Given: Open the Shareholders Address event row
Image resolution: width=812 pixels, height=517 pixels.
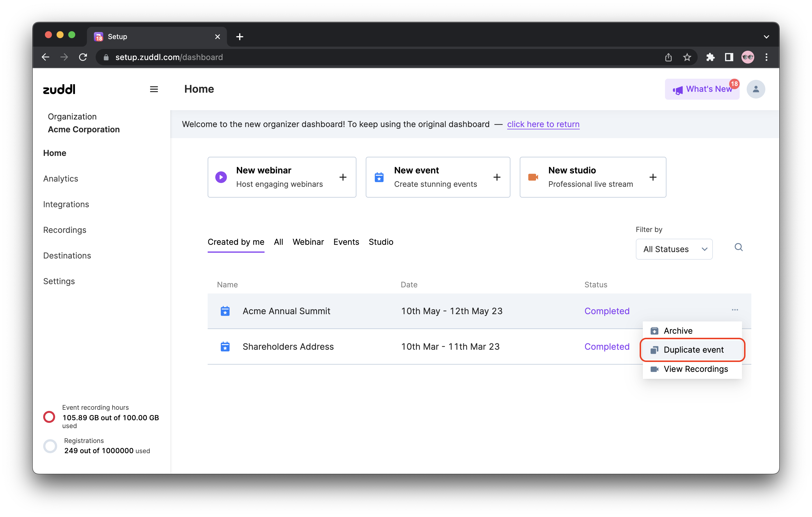Looking at the screenshot, I should [288, 347].
